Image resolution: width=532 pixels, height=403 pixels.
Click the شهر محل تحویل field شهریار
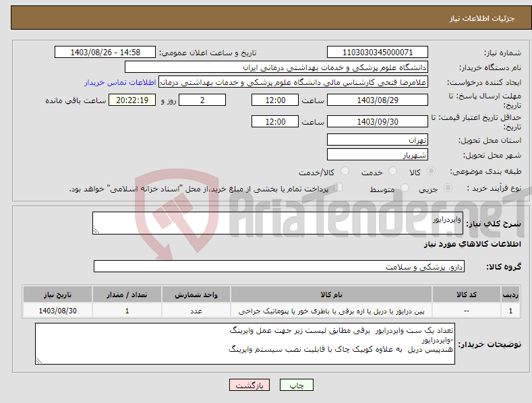click(x=378, y=155)
